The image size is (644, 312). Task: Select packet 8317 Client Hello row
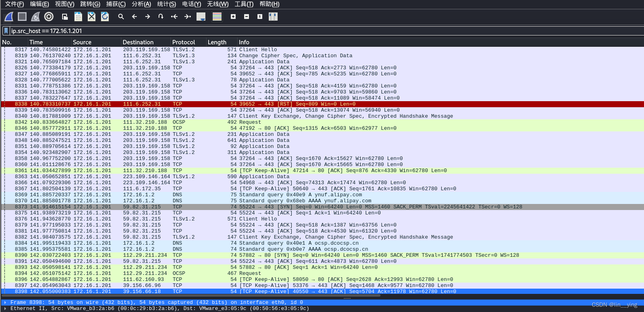[322, 50]
